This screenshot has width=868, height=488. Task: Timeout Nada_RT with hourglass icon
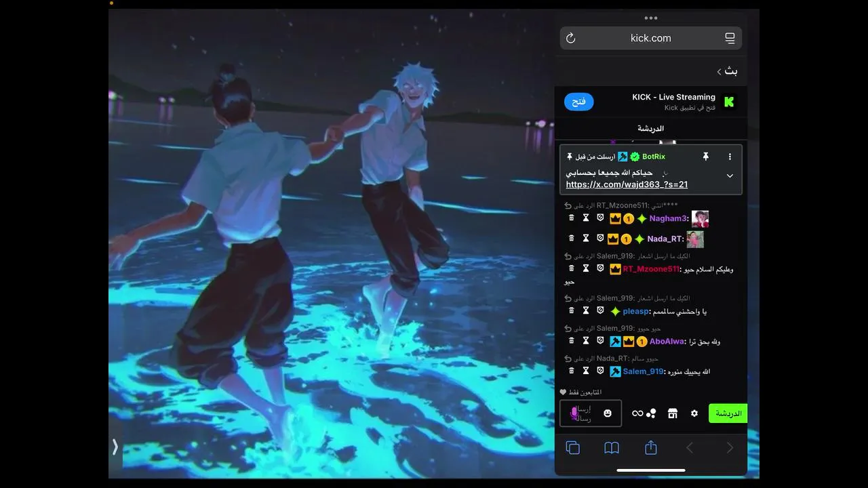pyautogui.click(x=586, y=239)
